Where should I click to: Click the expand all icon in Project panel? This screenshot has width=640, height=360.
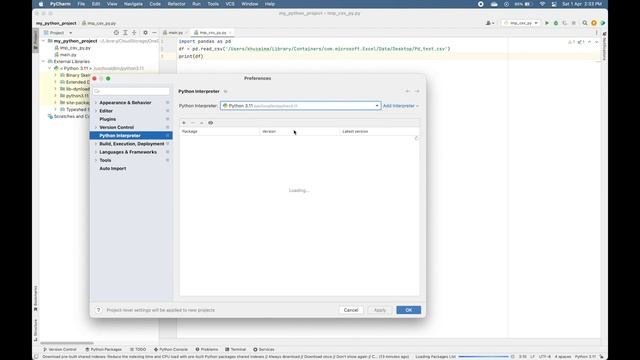[x=125, y=33]
